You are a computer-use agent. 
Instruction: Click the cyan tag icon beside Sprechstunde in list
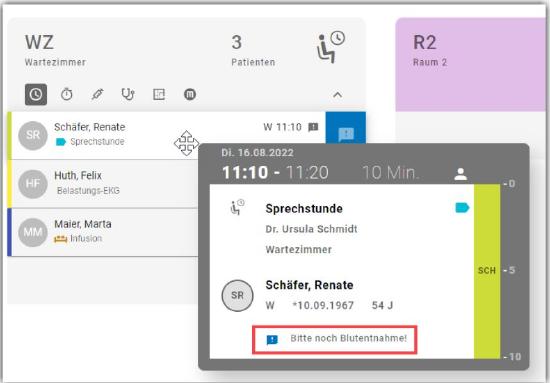(x=61, y=142)
